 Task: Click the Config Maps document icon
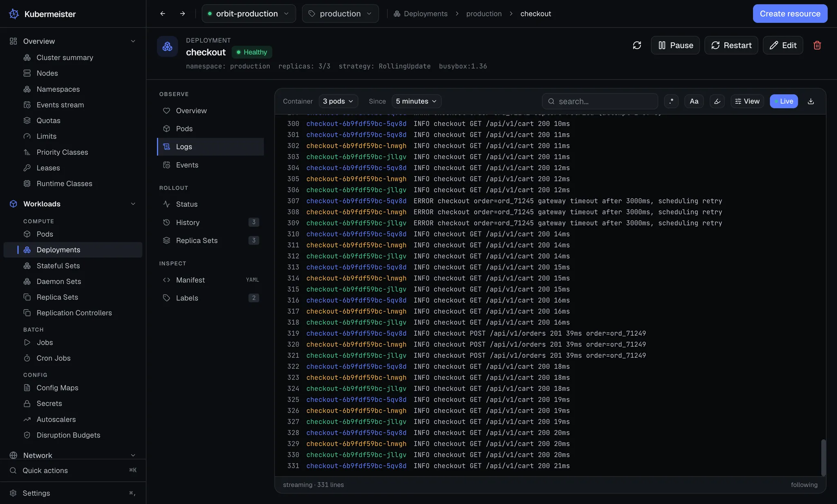click(27, 388)
